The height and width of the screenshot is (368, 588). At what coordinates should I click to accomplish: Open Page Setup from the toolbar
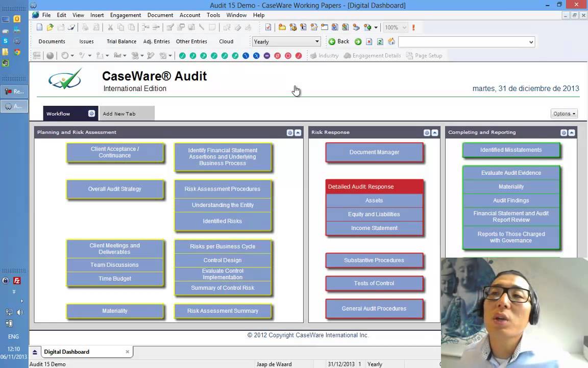point(424,56)
